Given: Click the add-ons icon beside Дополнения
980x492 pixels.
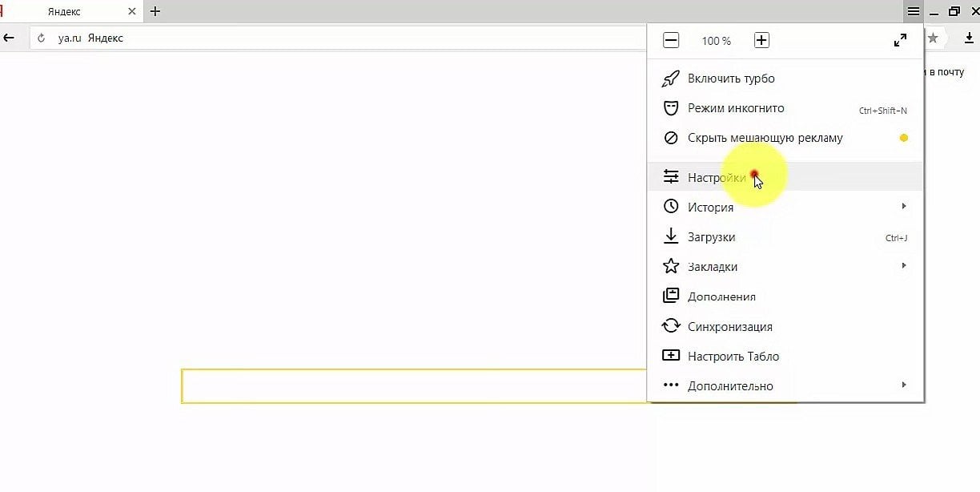Looking at the screenshot, I should pyautogui.click(x=671, y=296).
